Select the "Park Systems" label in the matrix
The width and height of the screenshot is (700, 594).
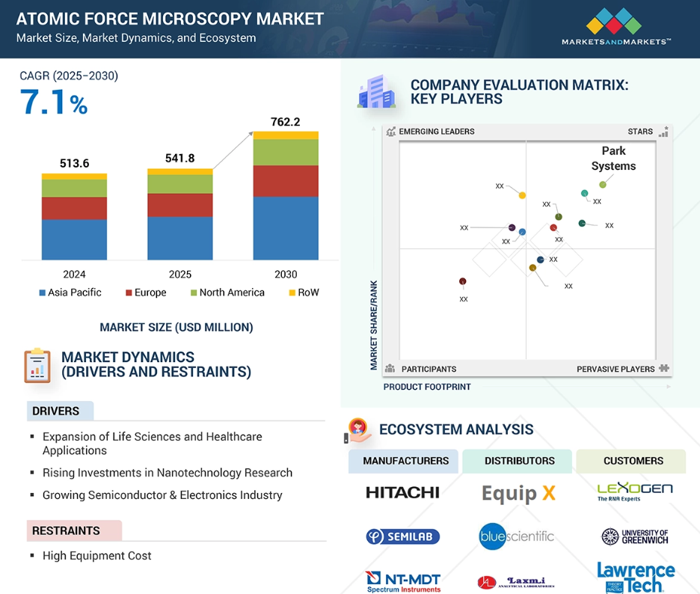tap(613, 159)
